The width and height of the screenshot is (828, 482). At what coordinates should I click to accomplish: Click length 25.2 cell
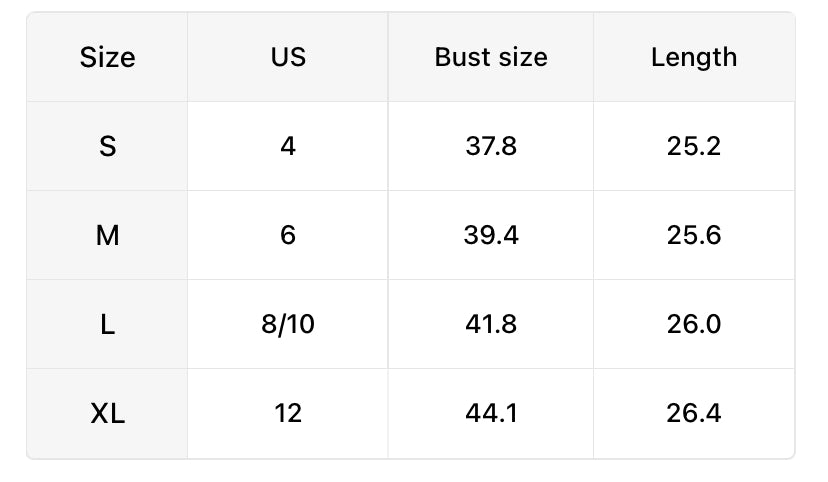coord(694,146)
